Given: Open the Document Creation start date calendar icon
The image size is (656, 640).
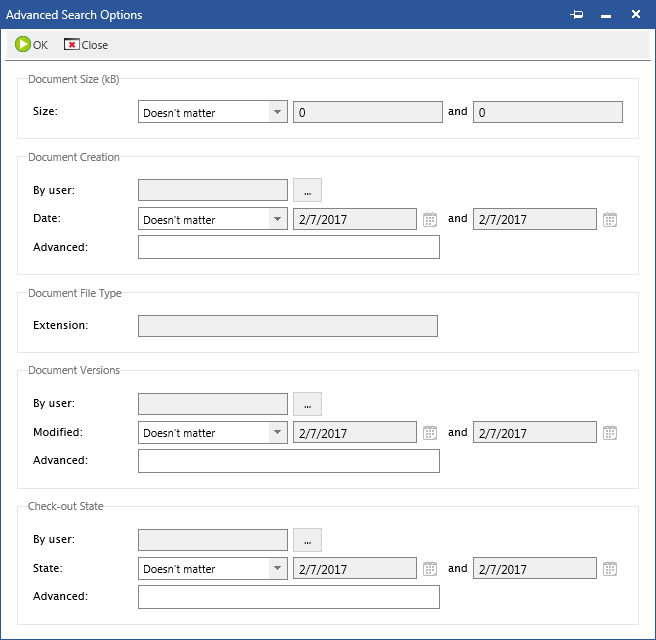Looking at the screenshot, I should [x=430, y=220].
